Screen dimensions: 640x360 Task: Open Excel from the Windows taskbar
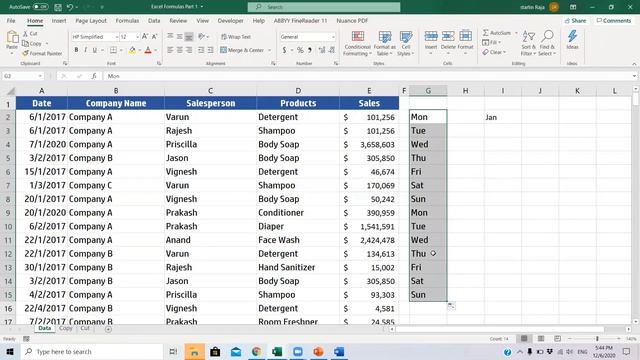pyautogui.click(x=277, y=351)
